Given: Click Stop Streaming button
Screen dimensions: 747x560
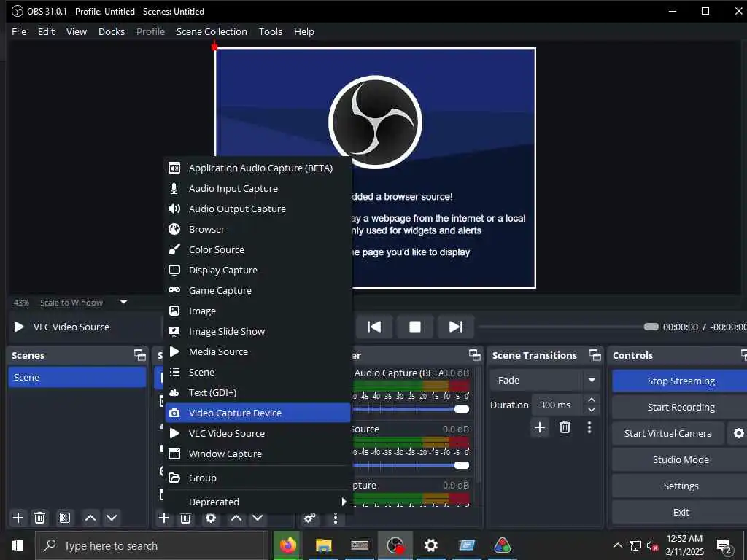Looking at the screenshot, I should [681, 381].
